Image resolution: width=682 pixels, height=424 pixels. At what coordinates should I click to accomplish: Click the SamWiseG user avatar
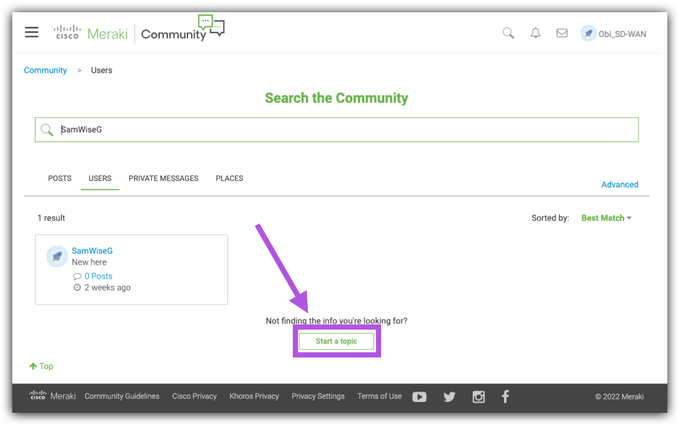click(x=57, y=257)
